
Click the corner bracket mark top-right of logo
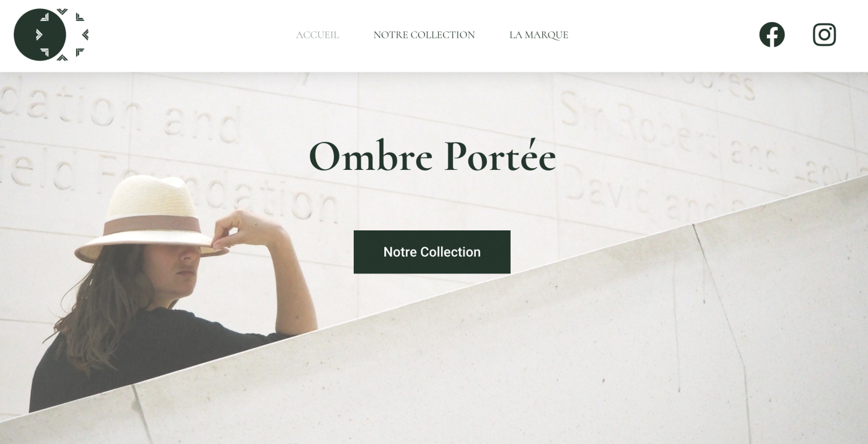80,17
